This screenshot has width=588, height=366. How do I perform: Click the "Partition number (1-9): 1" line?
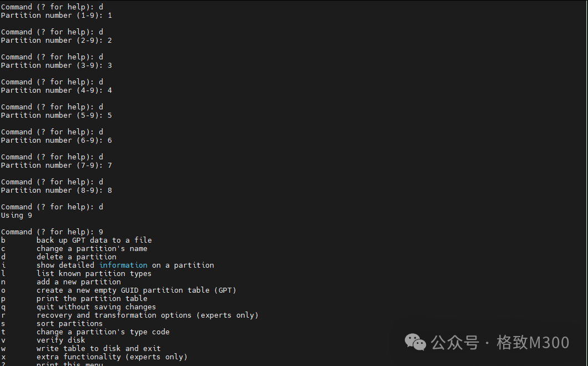[x=56, y=15]
